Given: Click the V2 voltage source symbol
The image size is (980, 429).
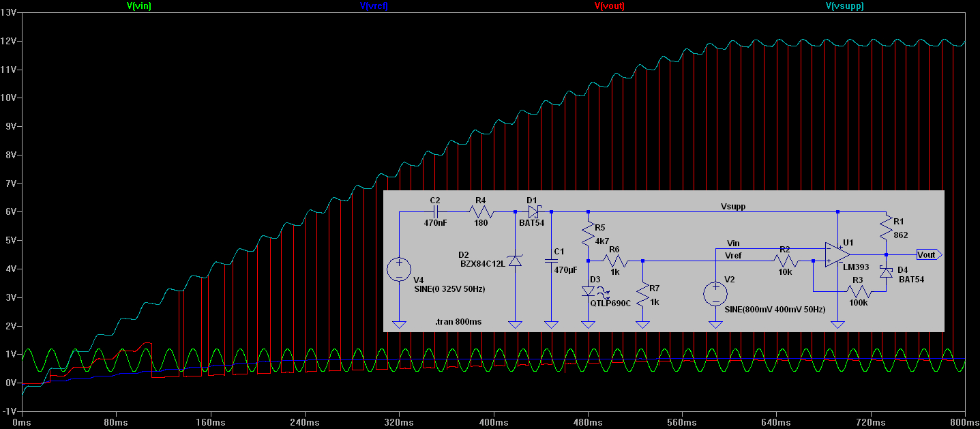Looking at the screenshot, I should 715,295.
